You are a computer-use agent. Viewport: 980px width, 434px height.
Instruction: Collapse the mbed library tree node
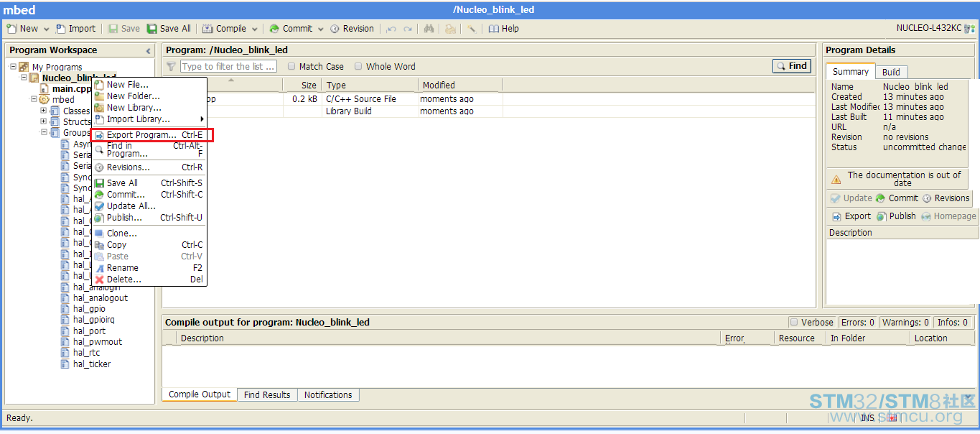click(x=33, y=99)
